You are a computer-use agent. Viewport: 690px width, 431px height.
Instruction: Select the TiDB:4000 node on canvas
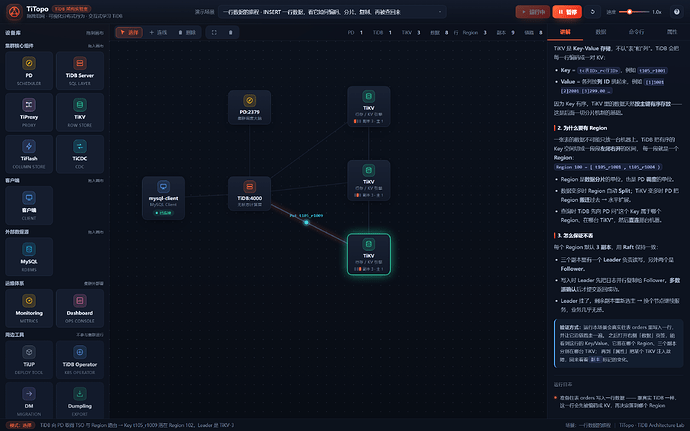pyautogui.click(x=250, y=193)
